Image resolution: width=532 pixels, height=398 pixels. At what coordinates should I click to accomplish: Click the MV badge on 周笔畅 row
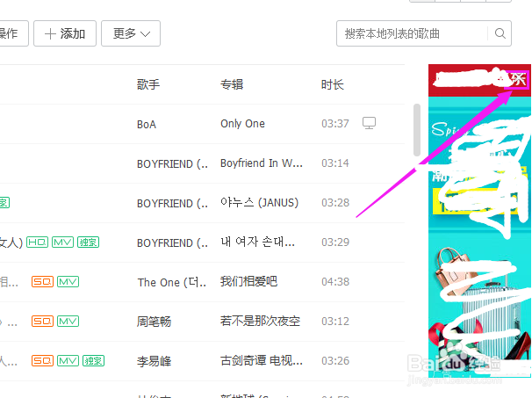pos(68,321)
